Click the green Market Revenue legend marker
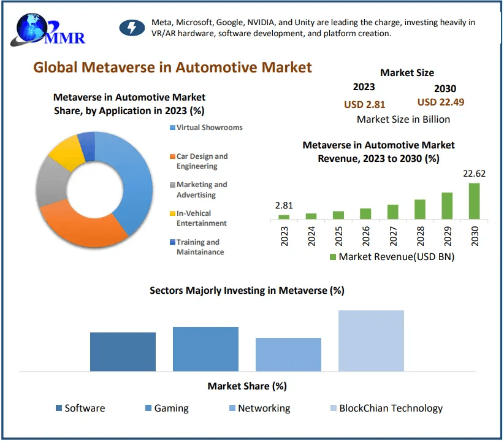 pos(333,257)
